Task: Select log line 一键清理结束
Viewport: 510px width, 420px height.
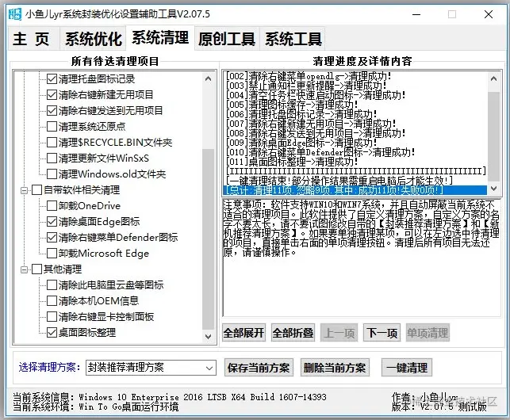Action: (x=355, y=181)
